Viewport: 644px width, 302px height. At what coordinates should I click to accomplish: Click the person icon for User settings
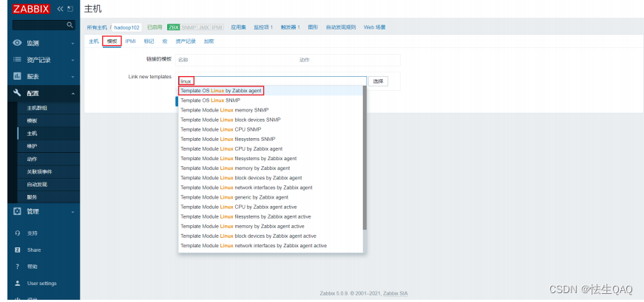pyautogui.click(x=17, y=283)
